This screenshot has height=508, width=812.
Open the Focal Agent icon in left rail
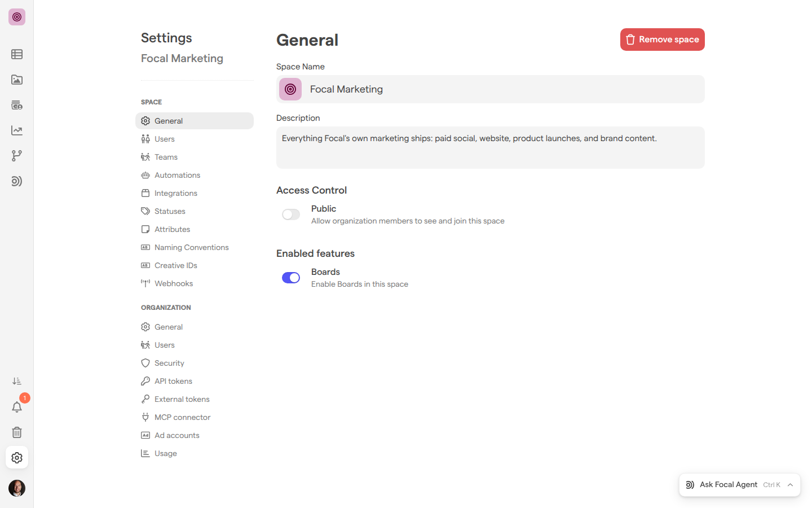point(17,181)
